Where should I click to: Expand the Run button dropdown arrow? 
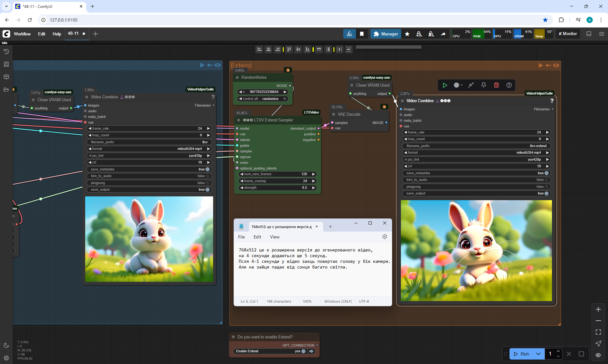[x=538, y=354]
